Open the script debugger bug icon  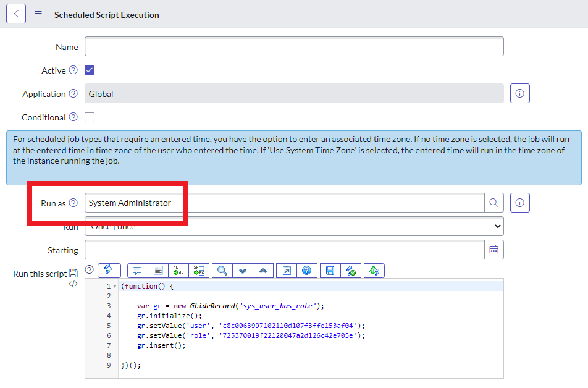[x=374, y=271]
